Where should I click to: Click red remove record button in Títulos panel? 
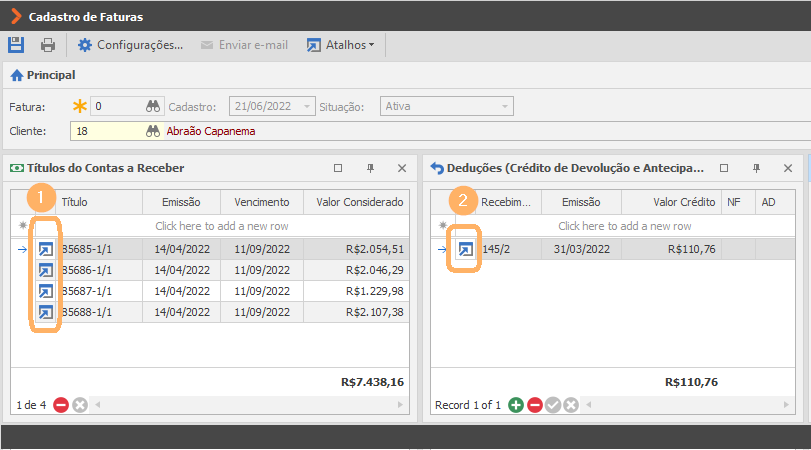[61, 405]
